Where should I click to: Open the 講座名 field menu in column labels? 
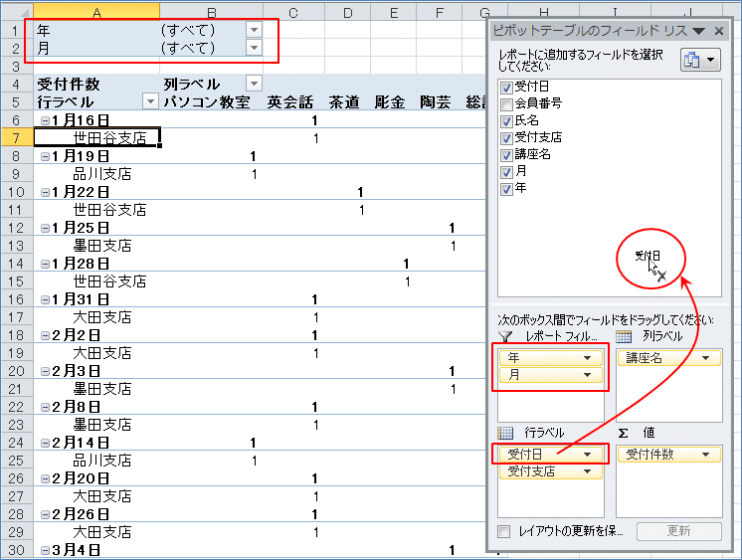point(705,358)
